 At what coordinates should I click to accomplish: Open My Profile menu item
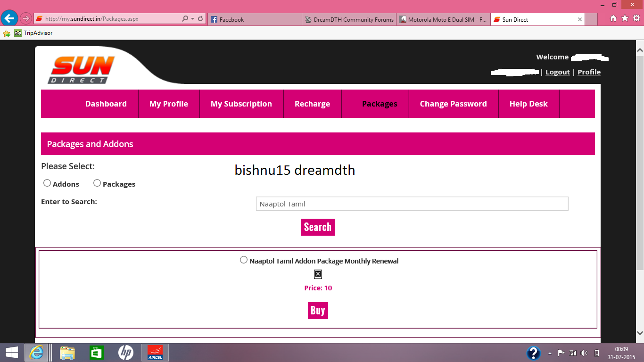click(169, 104)
